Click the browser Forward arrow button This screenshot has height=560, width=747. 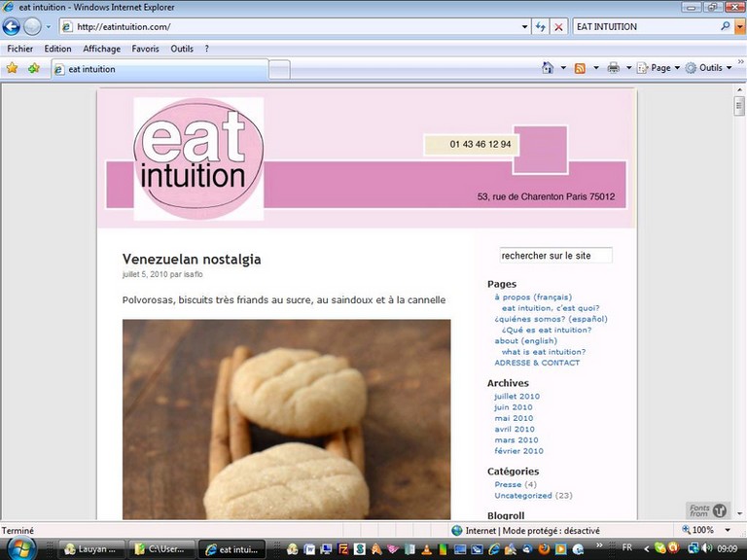tap(32, 26)
